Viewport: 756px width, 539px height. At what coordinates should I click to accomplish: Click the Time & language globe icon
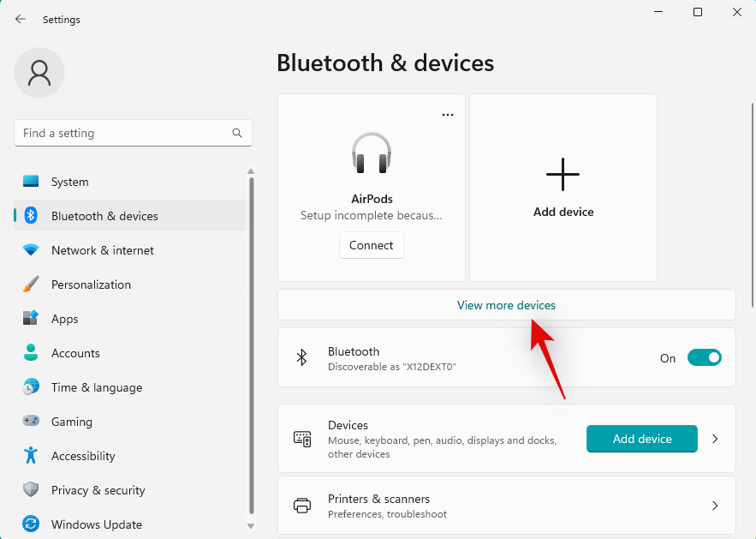click(31, 387)
